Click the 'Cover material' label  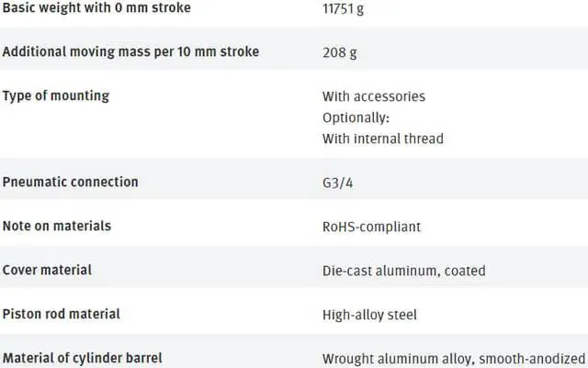click(x=47, y=270)
